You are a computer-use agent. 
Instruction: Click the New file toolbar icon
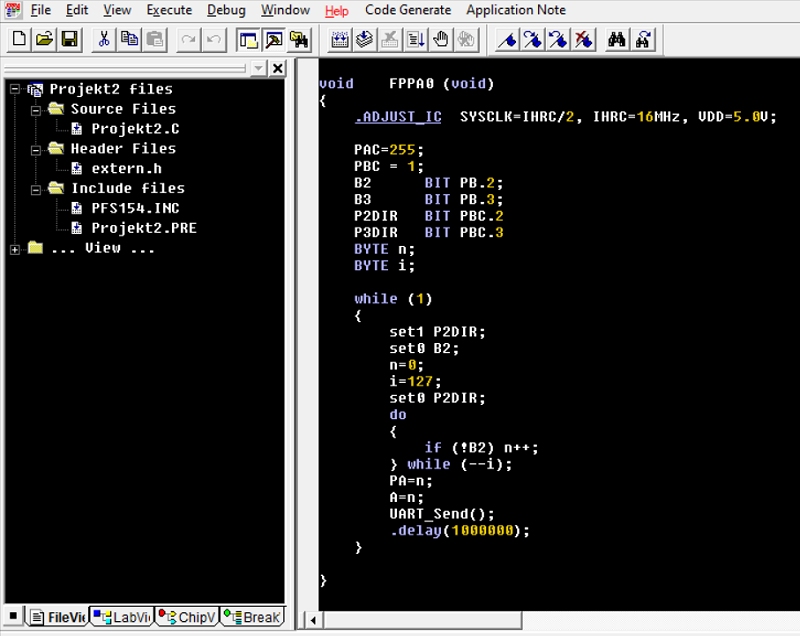[x=19, y=40]
